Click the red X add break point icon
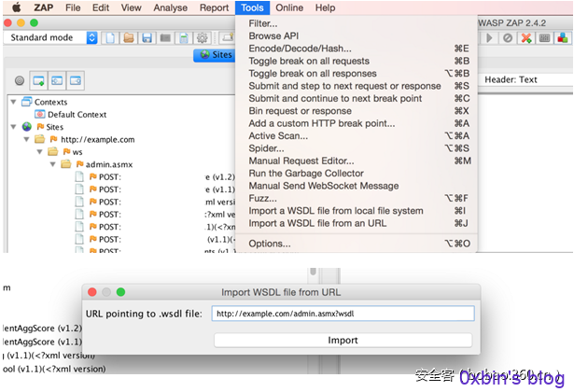The height and width of the screenshot is (392, 574). pyautogui.click(x=526, y=37)
